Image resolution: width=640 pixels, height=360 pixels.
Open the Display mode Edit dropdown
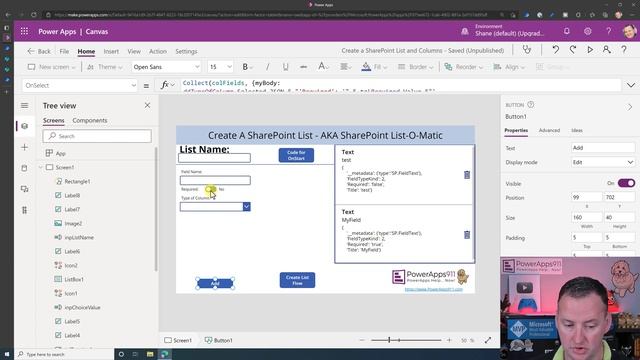(603, 162)
